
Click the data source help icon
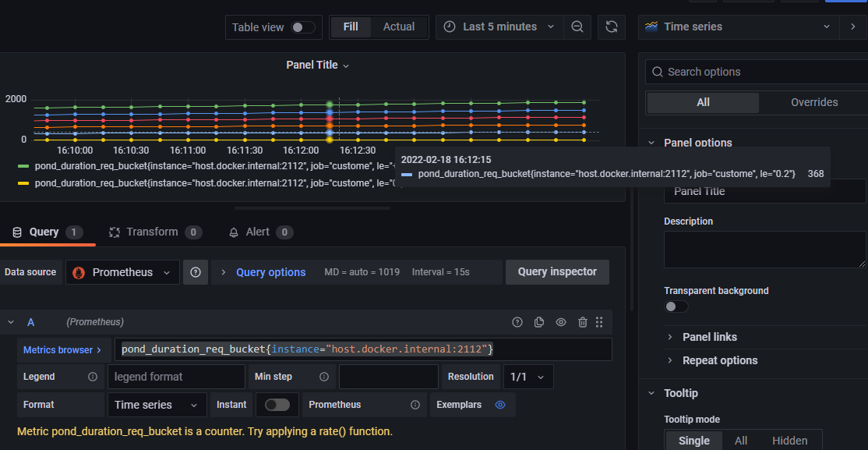[196, 272]
